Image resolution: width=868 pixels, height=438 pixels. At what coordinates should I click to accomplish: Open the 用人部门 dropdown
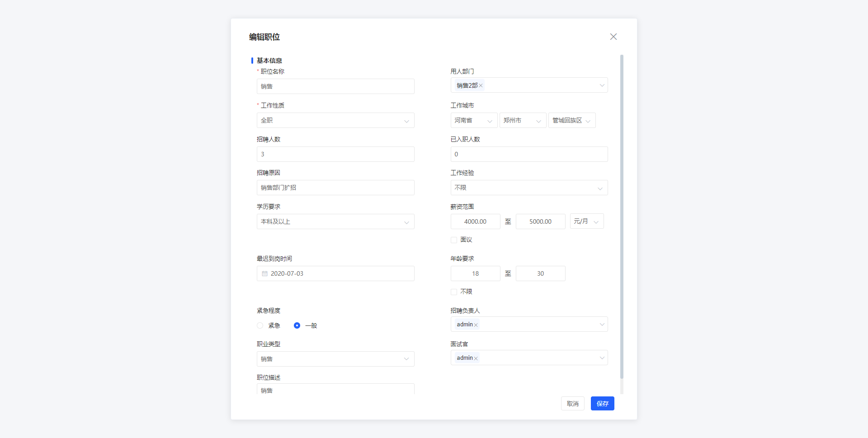coord(529,85)
